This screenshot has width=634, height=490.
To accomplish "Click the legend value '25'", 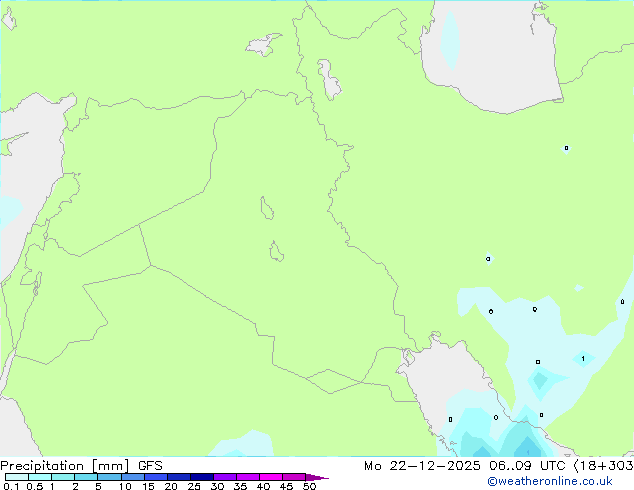I will (x=194, y=486).
